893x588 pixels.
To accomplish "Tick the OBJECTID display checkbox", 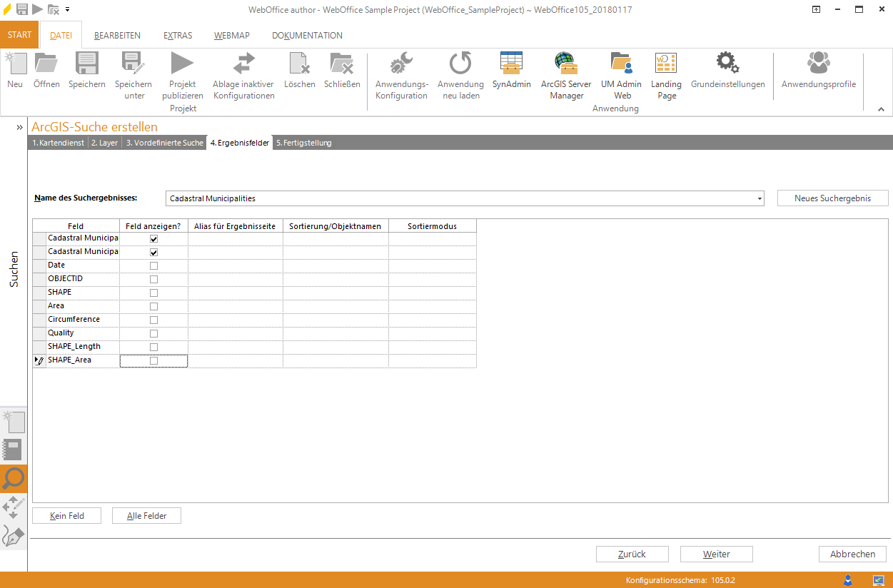I will tap(153, 280).
